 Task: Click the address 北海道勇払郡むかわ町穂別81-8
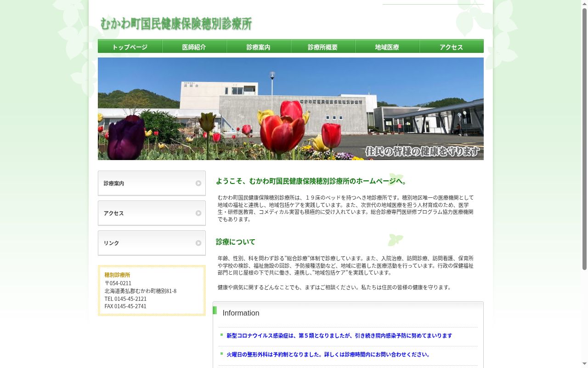[141, 291]
